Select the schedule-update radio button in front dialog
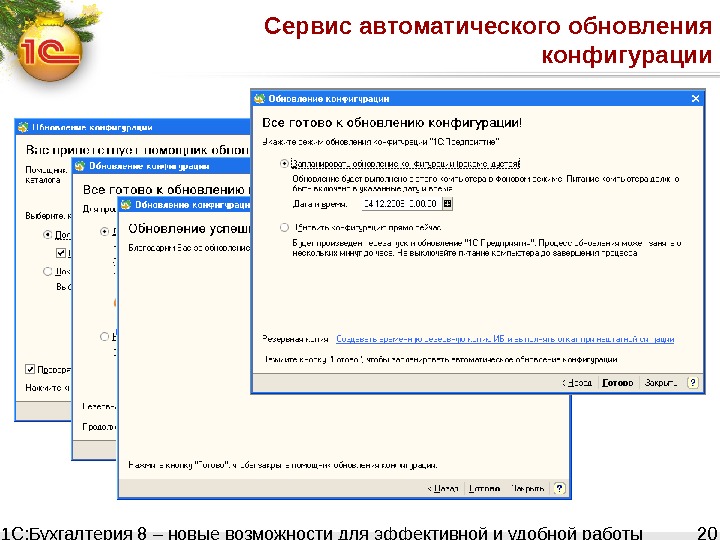 (284, 163)
